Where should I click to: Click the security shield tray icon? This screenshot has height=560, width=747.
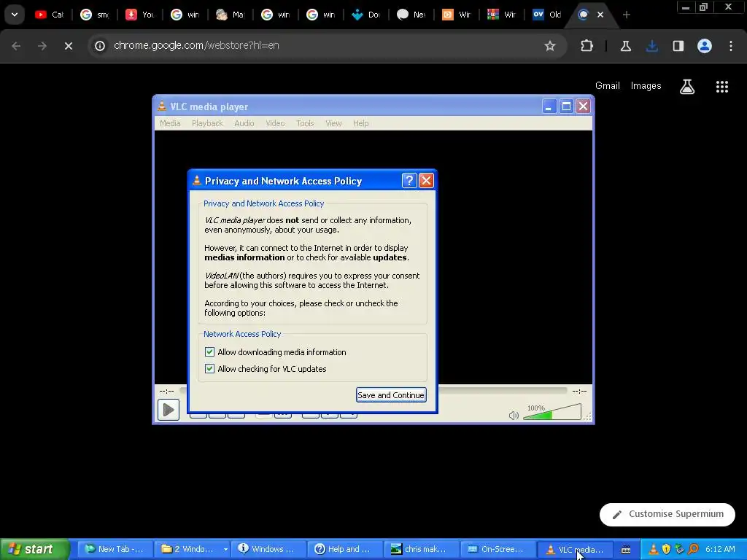667,550
